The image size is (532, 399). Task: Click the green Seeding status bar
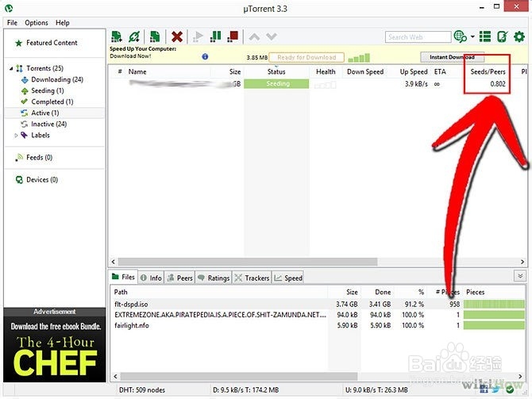[276, 84]
